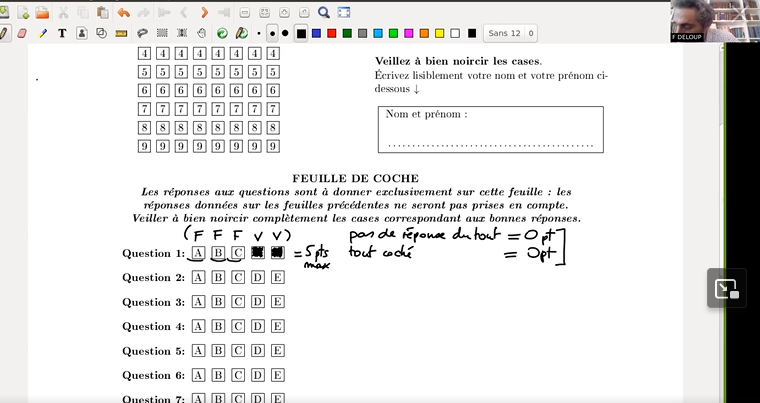
Task: Click box A in Question 3 row
Action: click(198, 302)
